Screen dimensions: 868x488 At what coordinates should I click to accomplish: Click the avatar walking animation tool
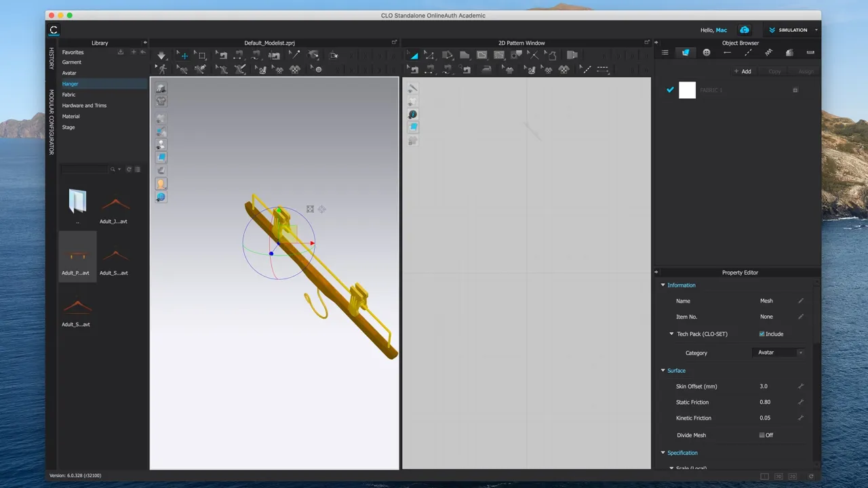coord(161,68)
